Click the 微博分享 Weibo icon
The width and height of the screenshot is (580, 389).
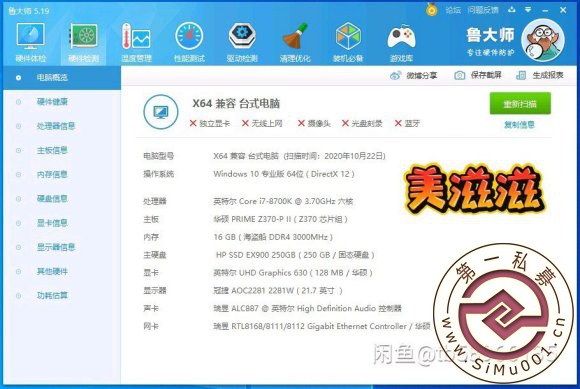pos(395,75)
